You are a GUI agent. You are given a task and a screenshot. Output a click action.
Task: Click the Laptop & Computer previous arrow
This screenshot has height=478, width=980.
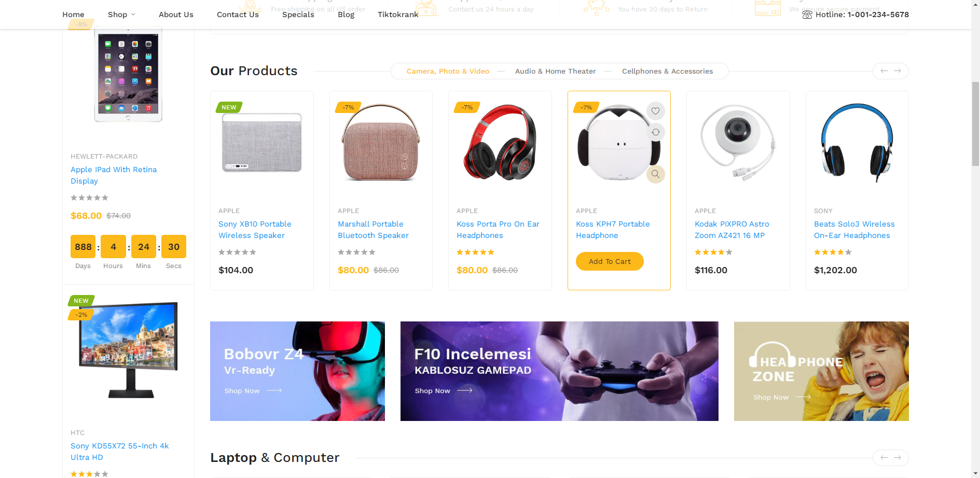[884, 458]
